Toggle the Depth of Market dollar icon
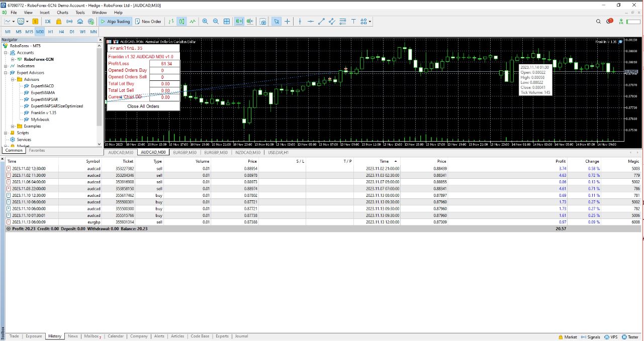 (x=35, y=22)
